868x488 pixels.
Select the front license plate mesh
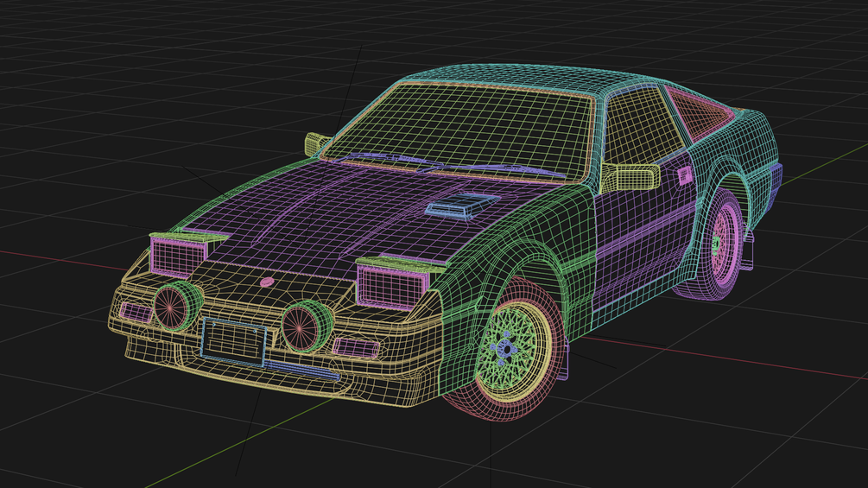(x=233, y=341)
